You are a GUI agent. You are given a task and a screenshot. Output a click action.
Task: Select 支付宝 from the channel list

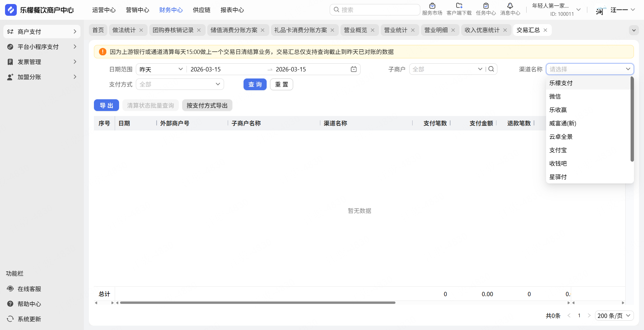pyautogui.click(x=558, y=150)
